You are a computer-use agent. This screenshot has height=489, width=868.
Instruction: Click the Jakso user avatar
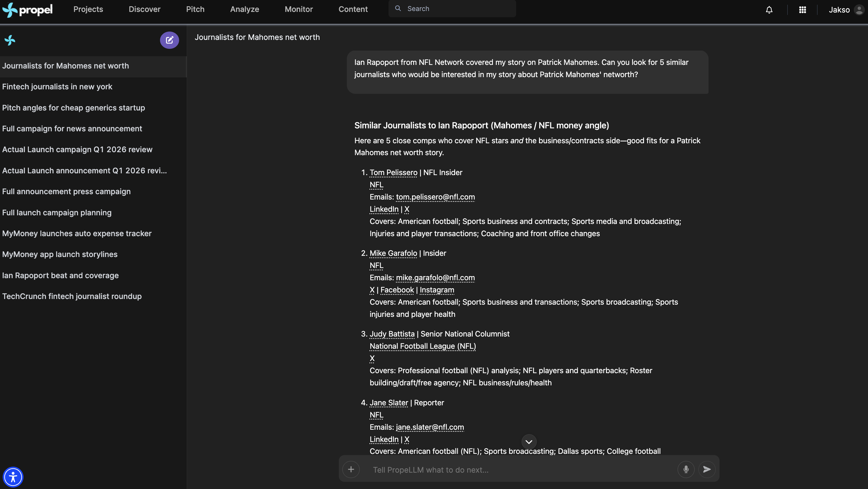[859, 10]
